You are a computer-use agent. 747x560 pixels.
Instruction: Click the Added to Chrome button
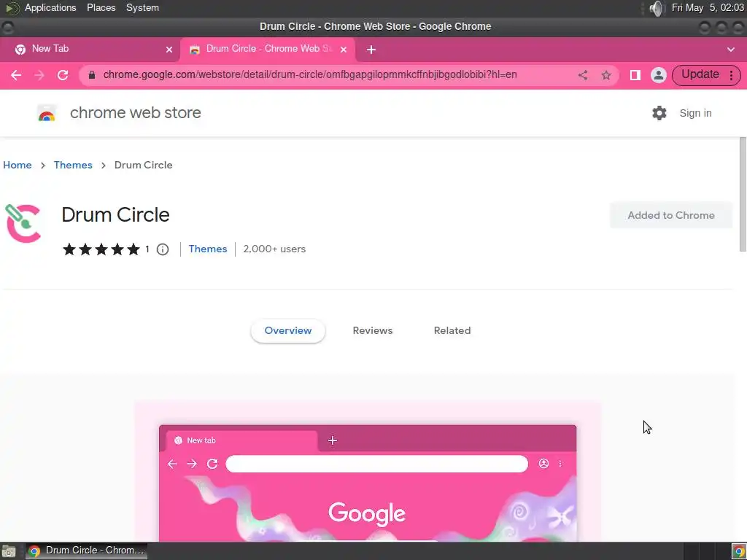click(671, 215)
